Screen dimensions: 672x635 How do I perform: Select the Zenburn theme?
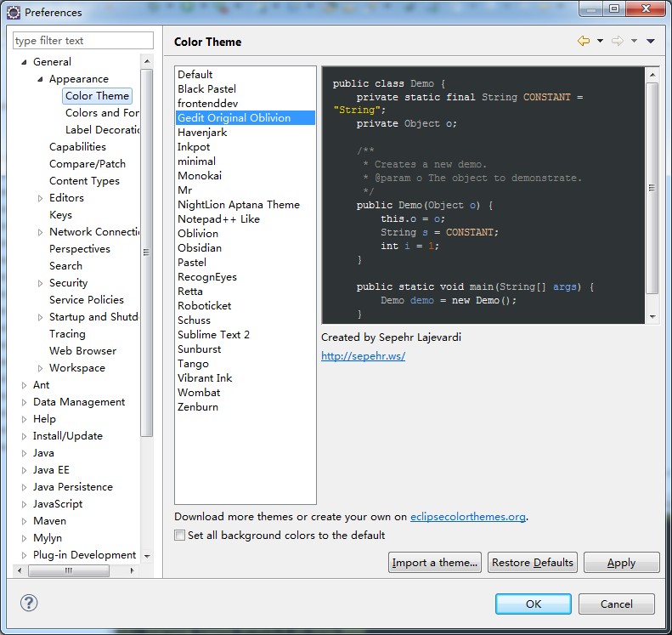coord(246,407)
